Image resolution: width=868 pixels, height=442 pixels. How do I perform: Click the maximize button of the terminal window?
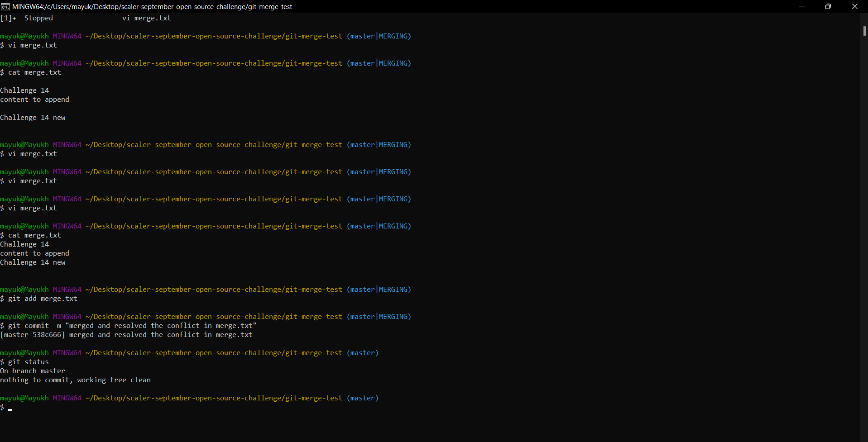(828, 6)
